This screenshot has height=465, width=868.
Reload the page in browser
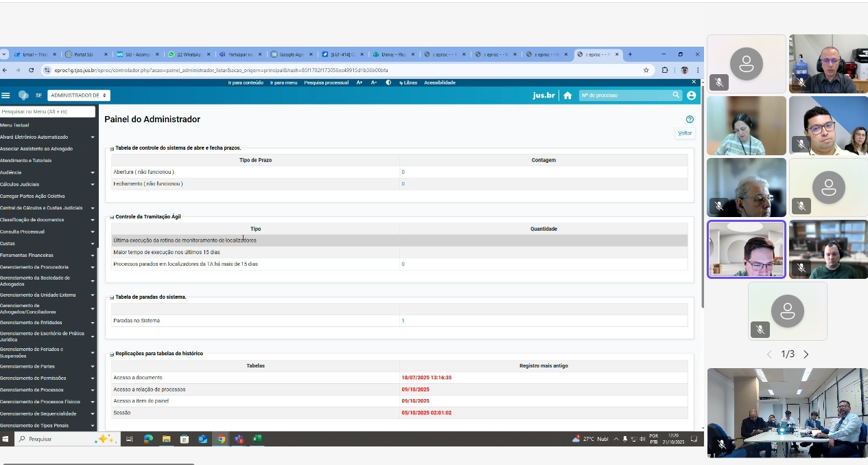coord(31,70)
